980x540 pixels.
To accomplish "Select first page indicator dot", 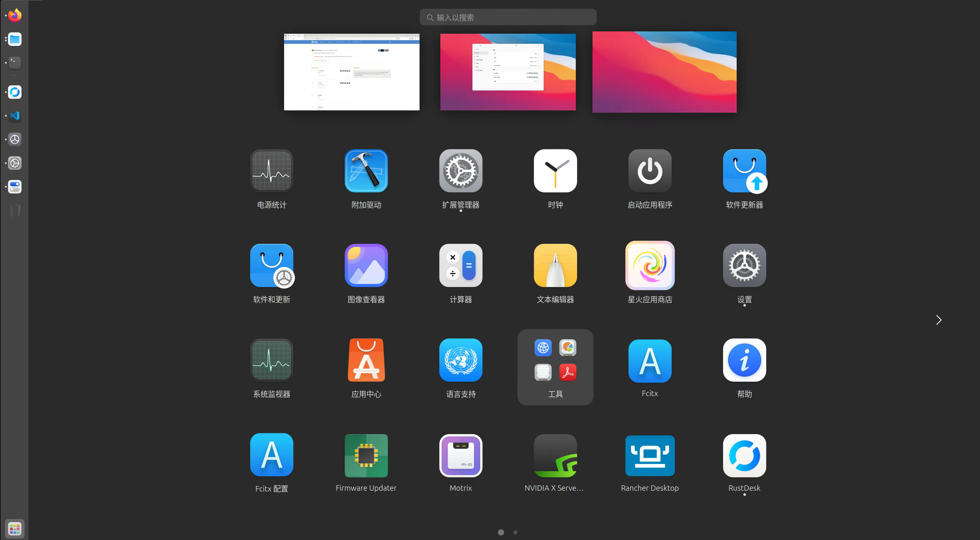I will pos(501,532).
